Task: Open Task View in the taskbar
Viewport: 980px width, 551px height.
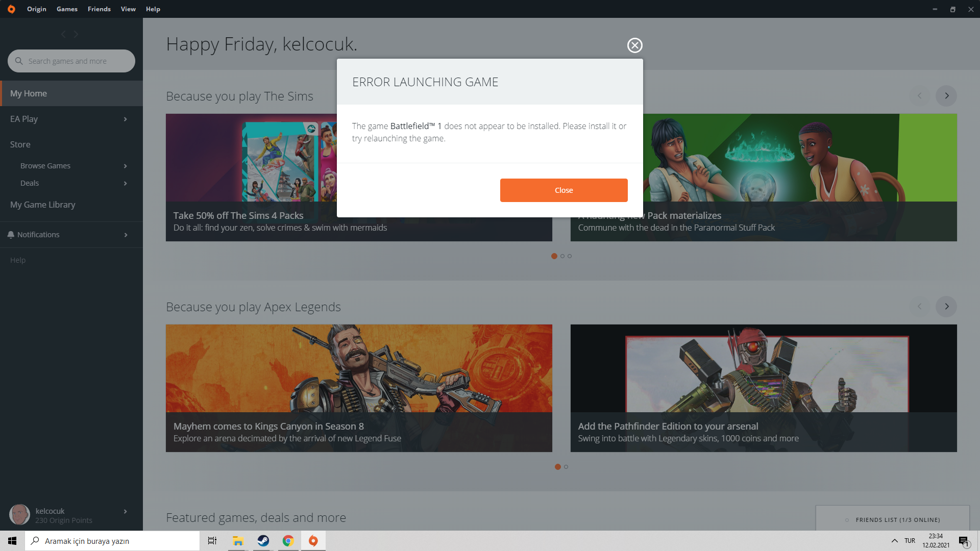Action: click(212, 541)
